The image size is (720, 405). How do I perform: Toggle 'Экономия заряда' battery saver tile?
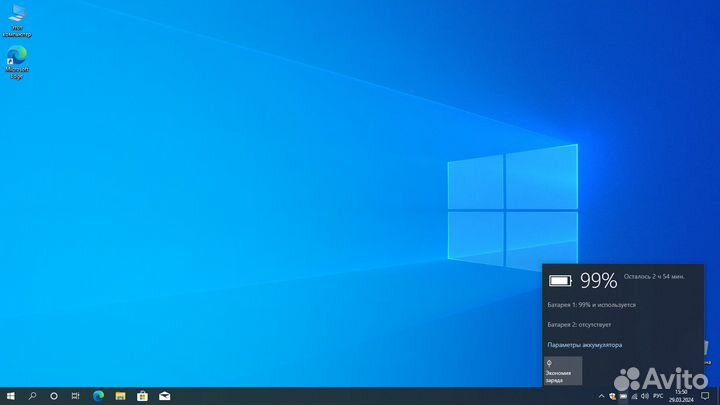(x=563, y=371)
